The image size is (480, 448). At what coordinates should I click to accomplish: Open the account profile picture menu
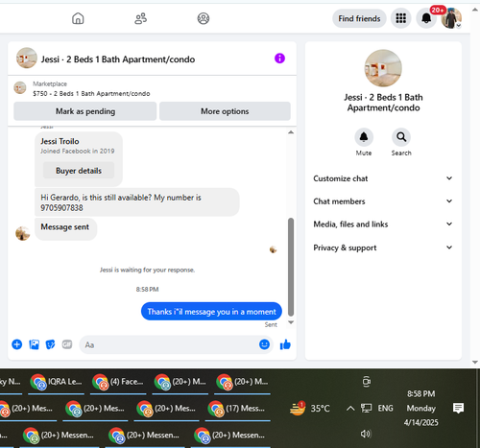(x=451, y=18)
